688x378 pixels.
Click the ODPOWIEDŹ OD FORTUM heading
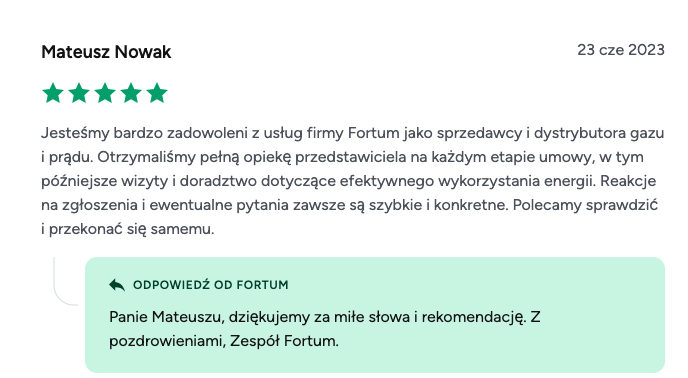[211, 285]
